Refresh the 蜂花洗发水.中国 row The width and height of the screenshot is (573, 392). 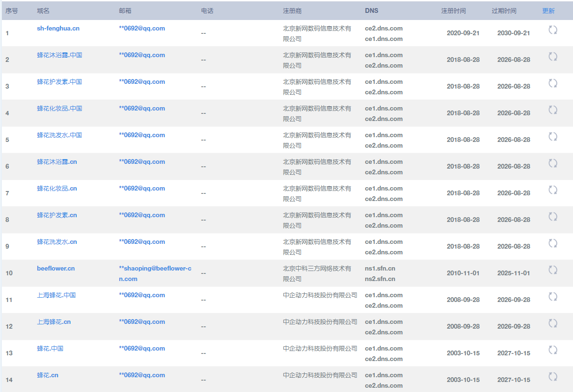pos(553,137)
